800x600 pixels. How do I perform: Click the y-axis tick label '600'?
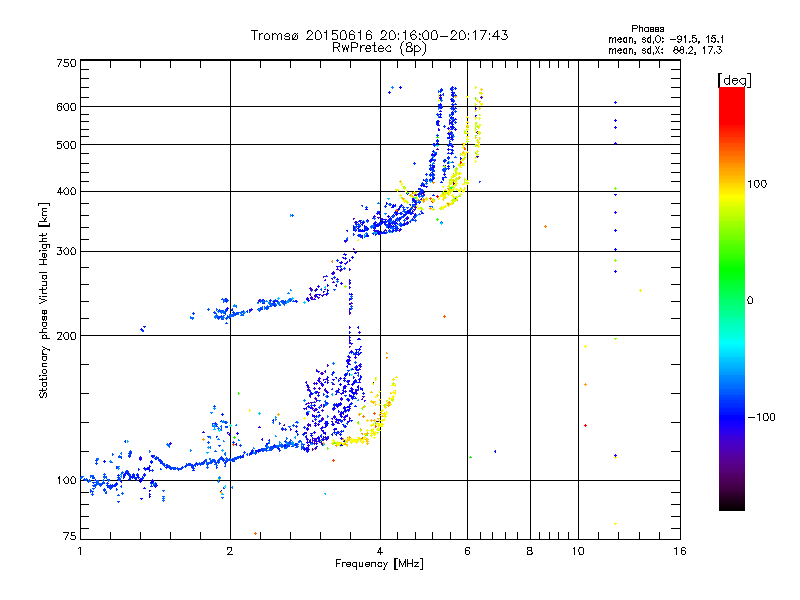[x=66, y=107]
